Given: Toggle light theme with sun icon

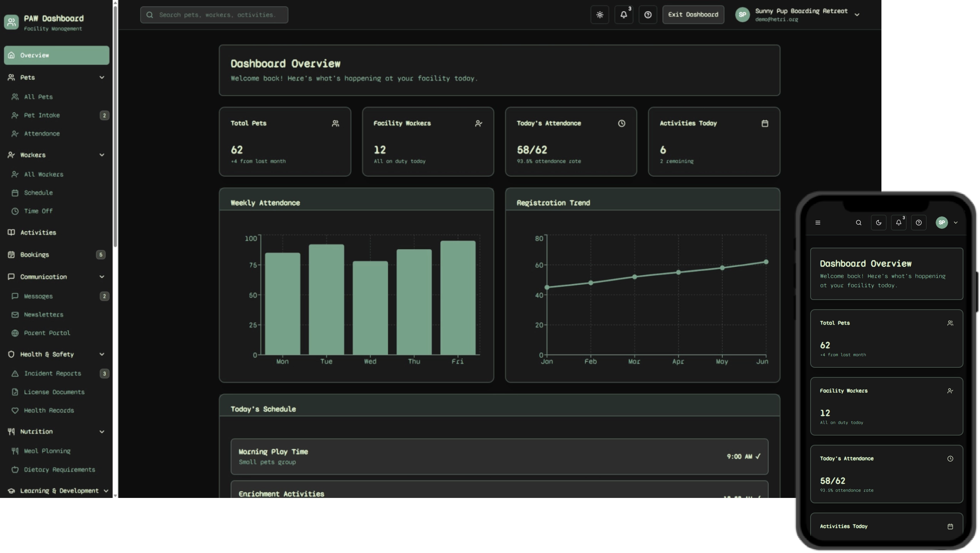Looking at the screenshot, I should (x=600, y=15).
